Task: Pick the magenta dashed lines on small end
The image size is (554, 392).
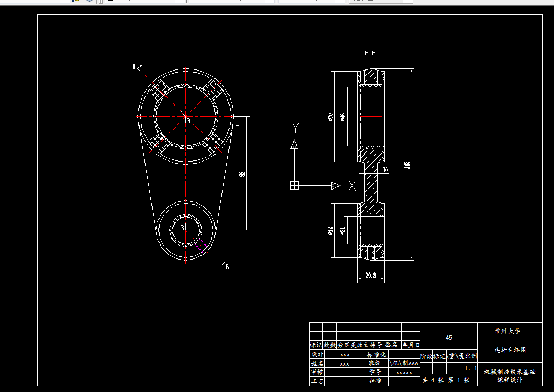Action: (x=200, y=245)
